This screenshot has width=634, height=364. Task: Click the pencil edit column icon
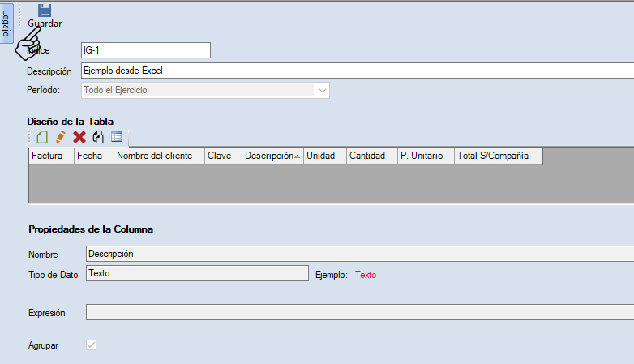coord(61,137)
